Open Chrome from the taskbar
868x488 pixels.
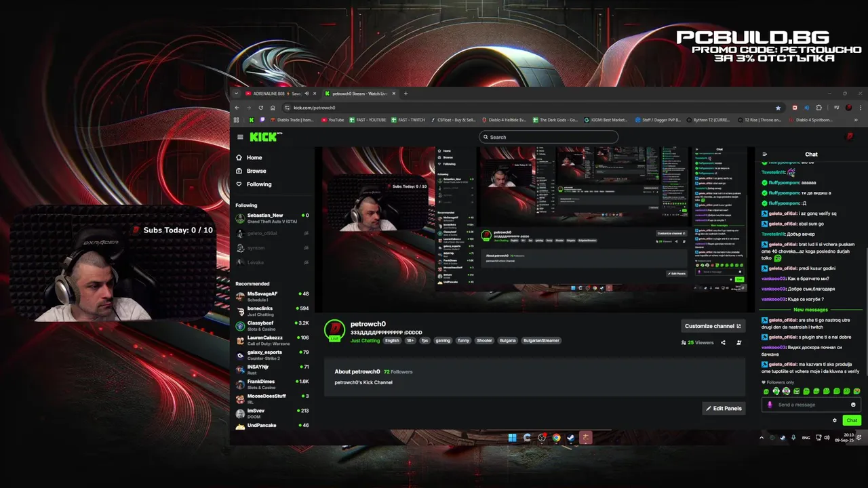coord(556,438)
